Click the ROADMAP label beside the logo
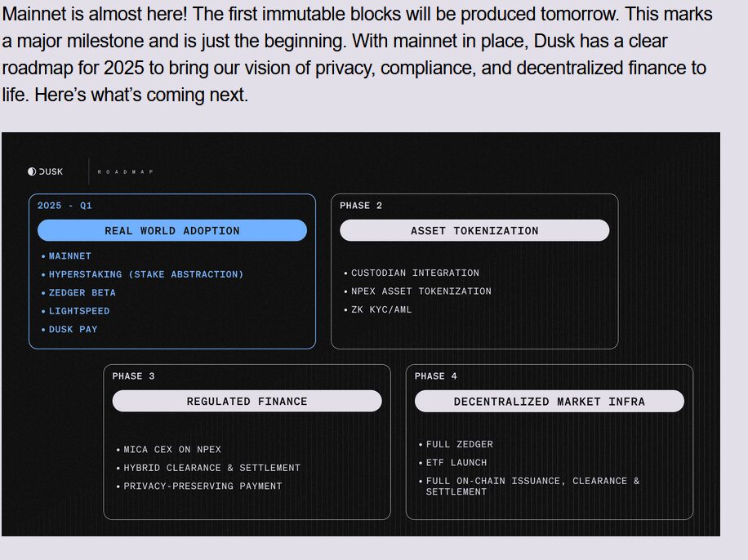The width and height of the screenshot is (748, 560). tap(125, 172)
